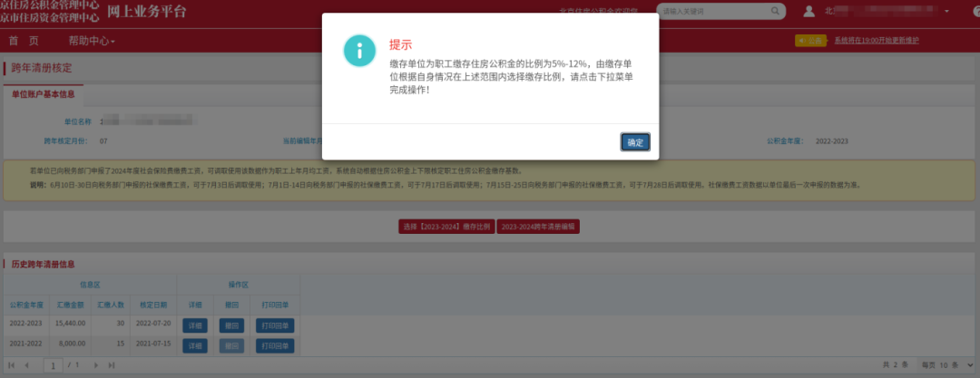Open 详细 for the 2021-2022 row

pos(195,346)
